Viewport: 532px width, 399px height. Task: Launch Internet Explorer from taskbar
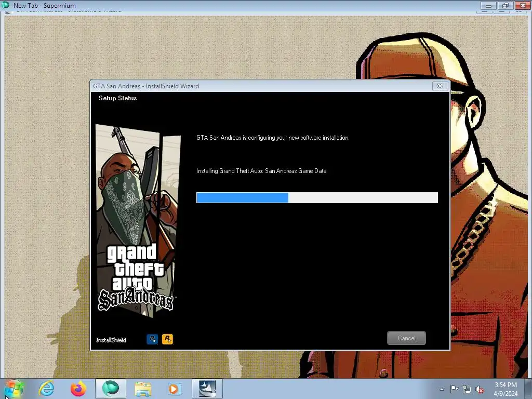pyautogui.click(x=46, y=389)
